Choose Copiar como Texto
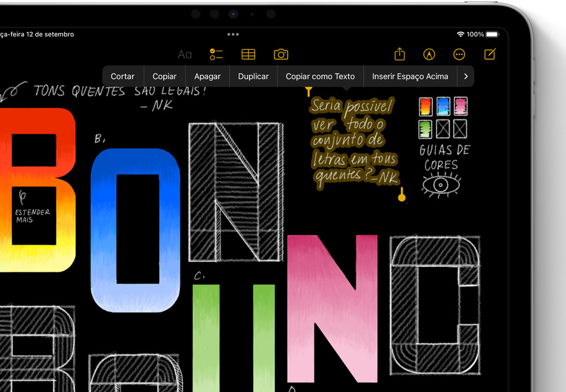This screenshot has height=392, width=566. click(x=320, y=76)
